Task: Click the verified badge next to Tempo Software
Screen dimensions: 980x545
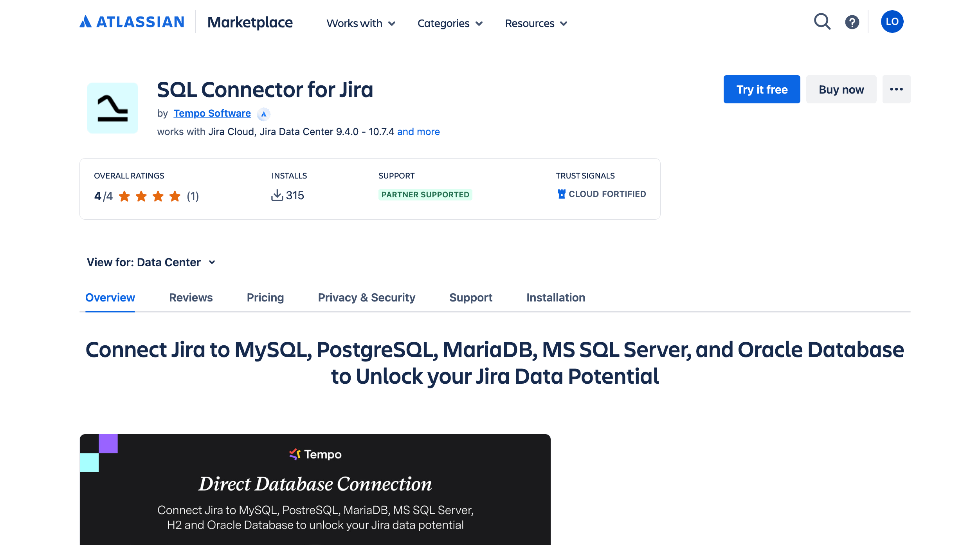Action: 264,114
